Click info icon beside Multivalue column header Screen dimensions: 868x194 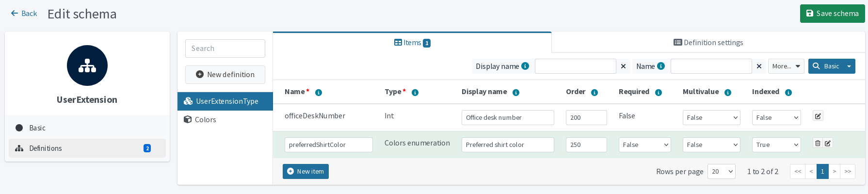coord(728,92)
